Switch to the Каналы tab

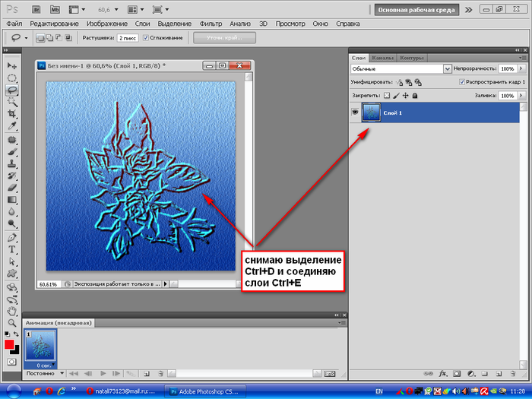tap(382, 58)
